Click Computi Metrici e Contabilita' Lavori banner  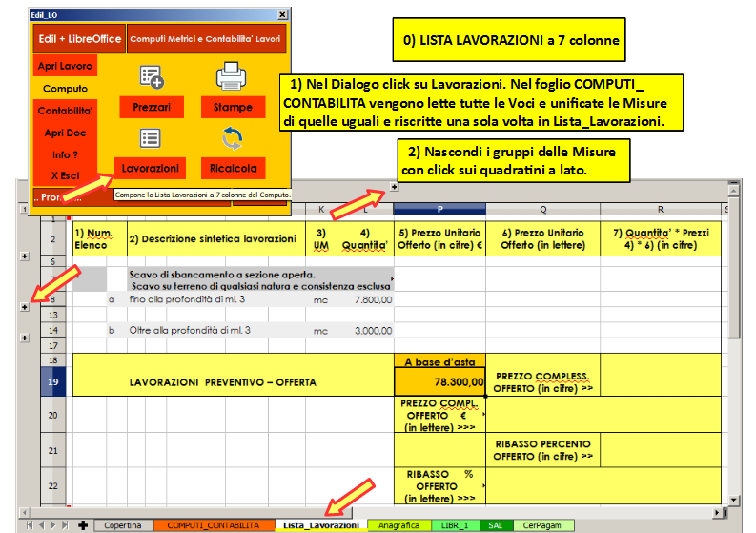pos(206,39)
